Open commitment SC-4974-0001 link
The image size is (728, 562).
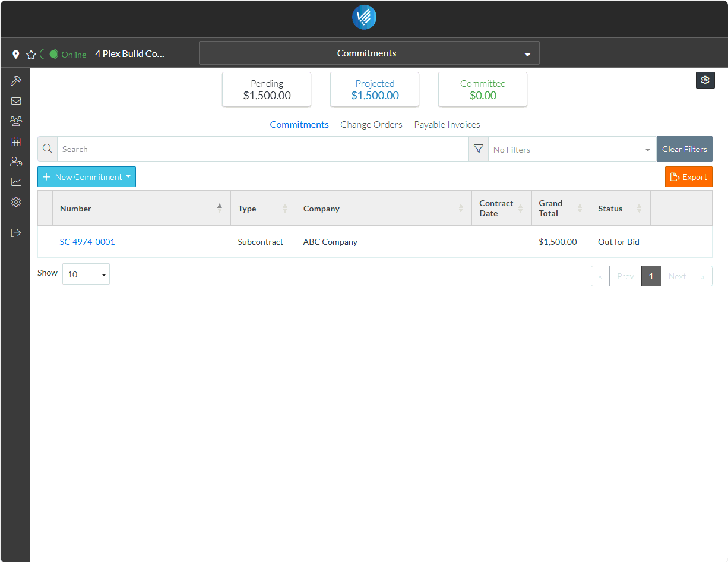click(87, 242)
